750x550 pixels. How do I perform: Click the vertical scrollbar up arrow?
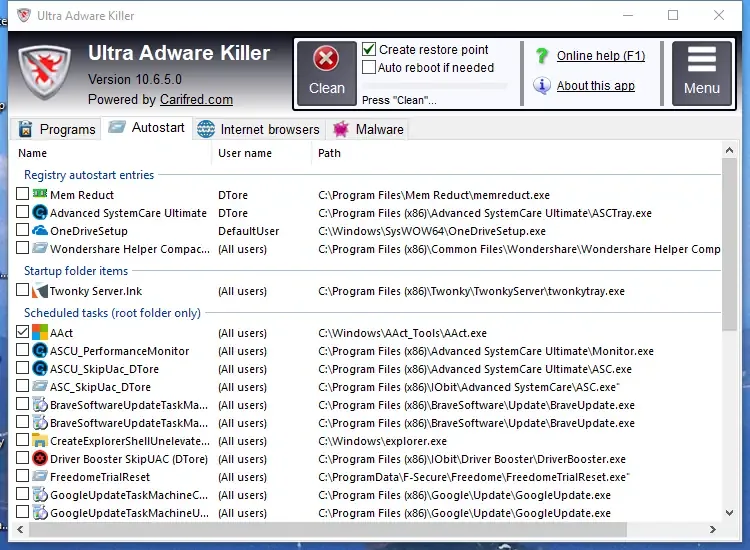click(729, 150)
